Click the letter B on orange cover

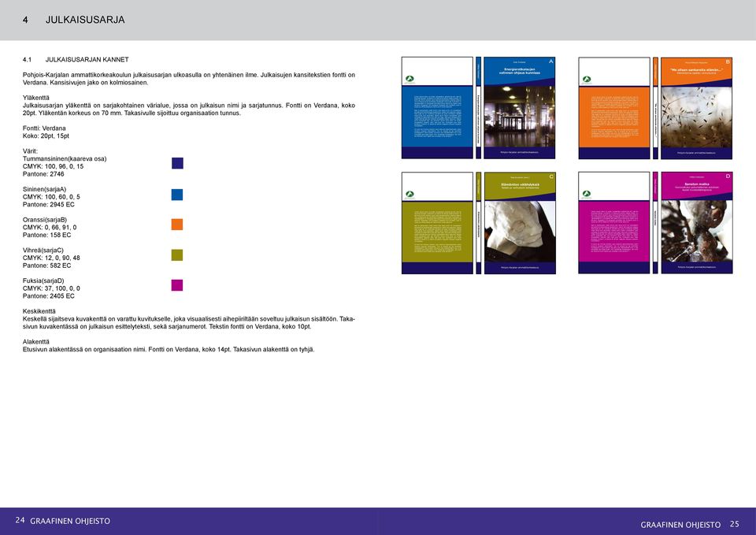tap(728, 61)
